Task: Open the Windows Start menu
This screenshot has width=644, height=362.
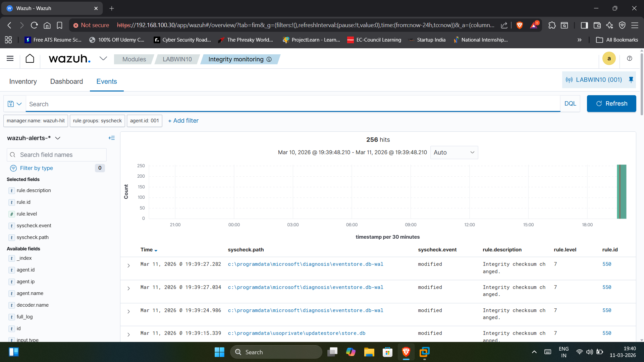Action: click(x=219, y=352)
